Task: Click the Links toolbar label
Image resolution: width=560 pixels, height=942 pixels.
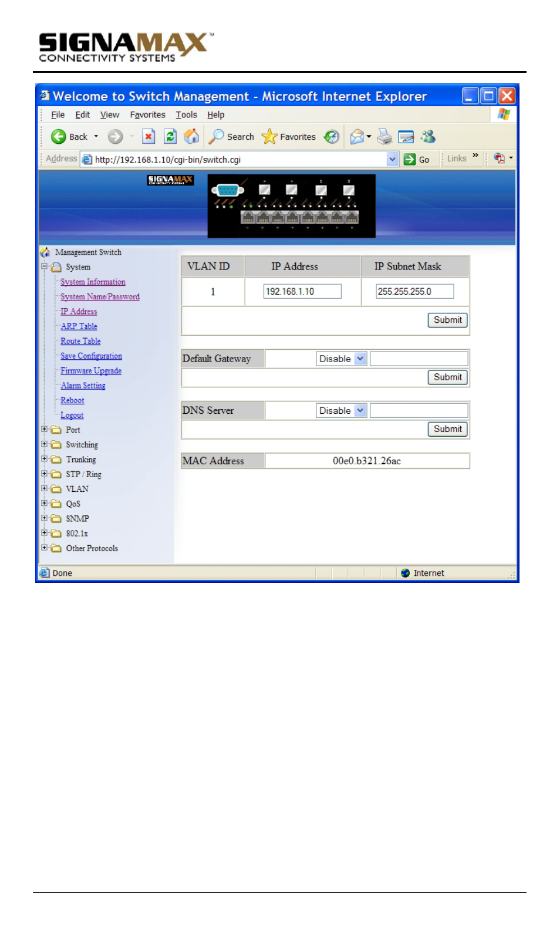Action: click(457, 158)
